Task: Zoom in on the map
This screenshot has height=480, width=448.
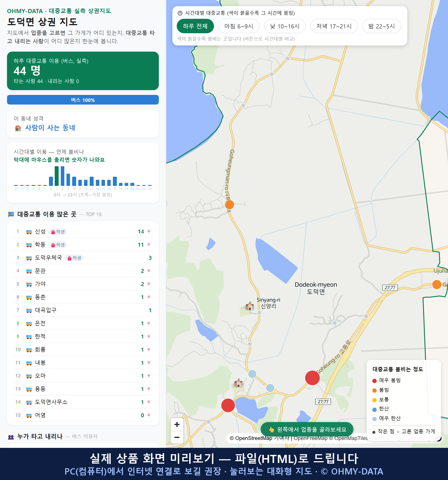Action: click(177, 424)
